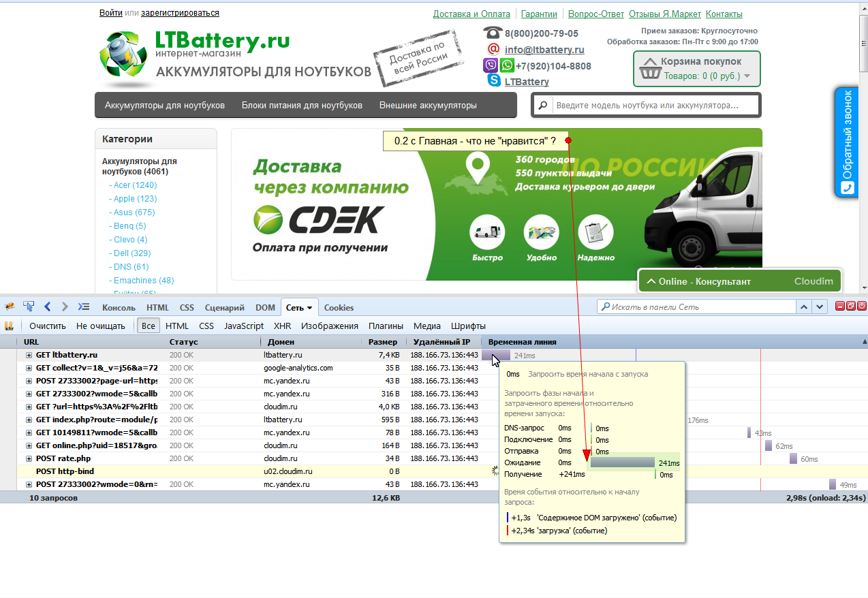
Task: Expand the GET collect?v=1 request row
Action: pos(29,368)
